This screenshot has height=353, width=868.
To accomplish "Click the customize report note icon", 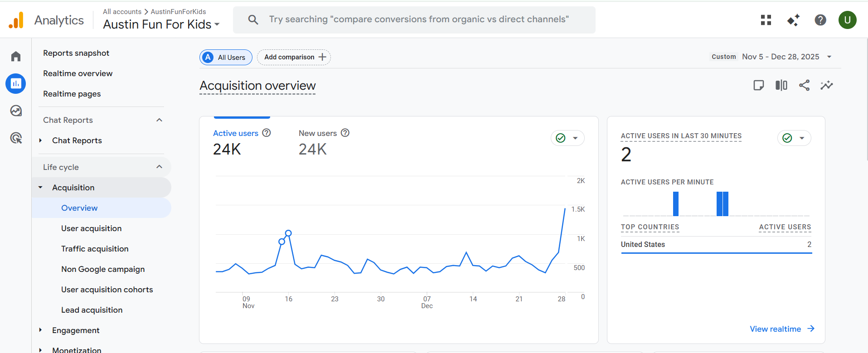I will pos(759,85).
